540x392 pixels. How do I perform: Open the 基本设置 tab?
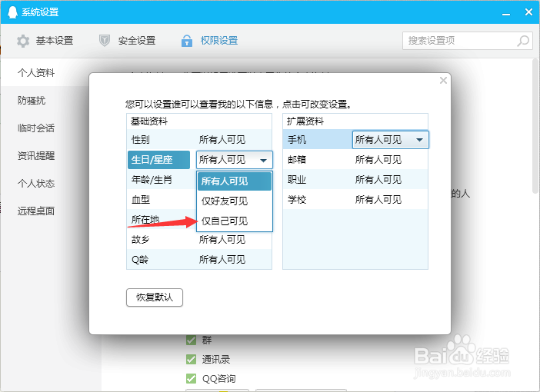(45, 41)
